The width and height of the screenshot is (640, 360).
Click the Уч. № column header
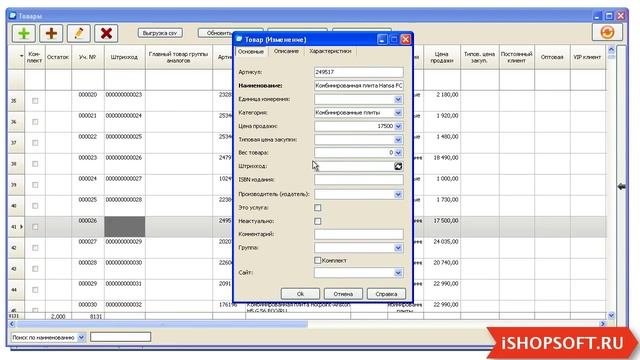click(87, 57)
